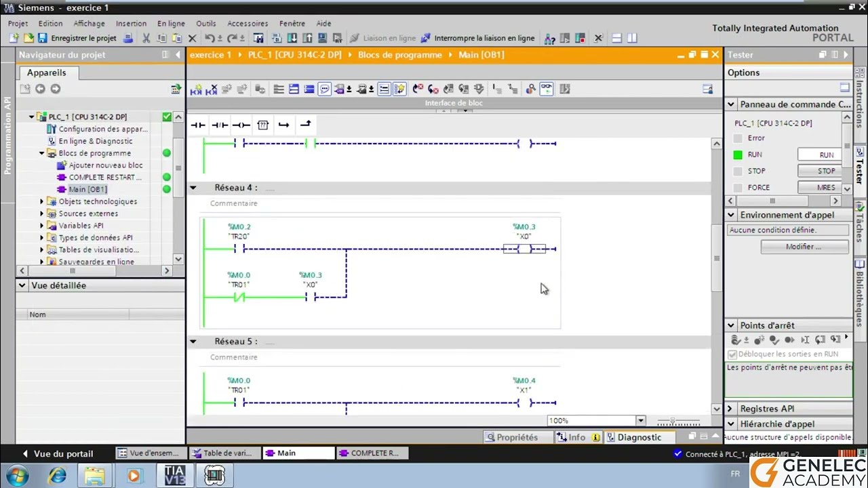This screenshot has height=488, width=868.
Task: Insert new network icon
Action: pyautogui.click(x=196, y=89)
